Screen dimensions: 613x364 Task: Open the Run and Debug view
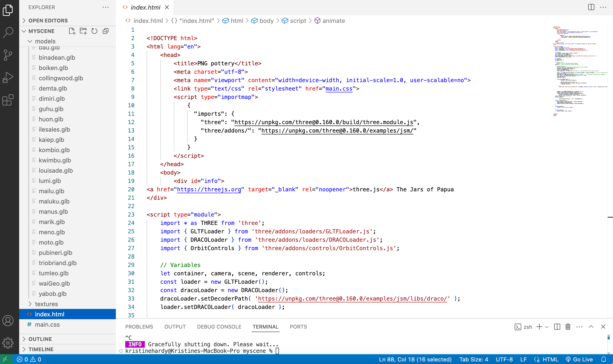[x=8, y=77]
